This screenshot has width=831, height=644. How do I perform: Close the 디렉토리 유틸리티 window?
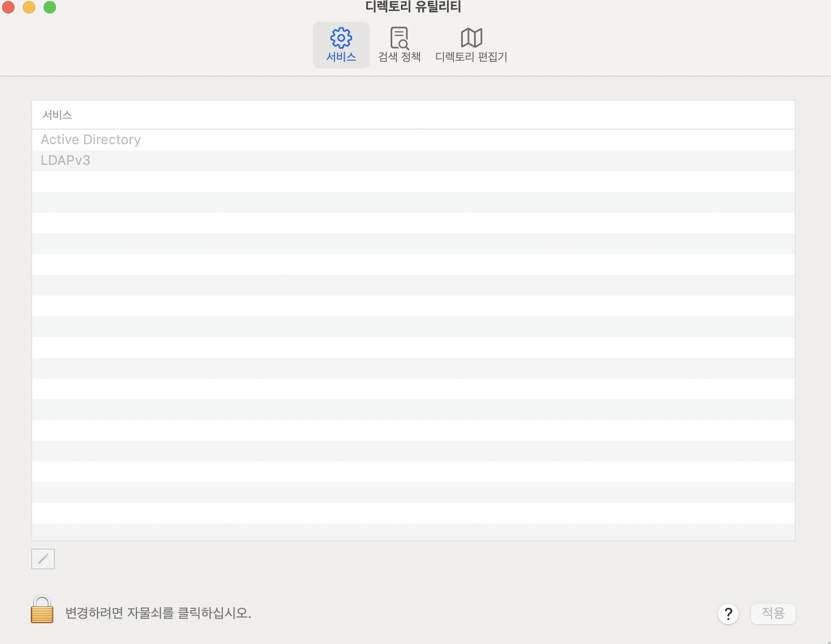pyautogui.click(x=8, y=7)
